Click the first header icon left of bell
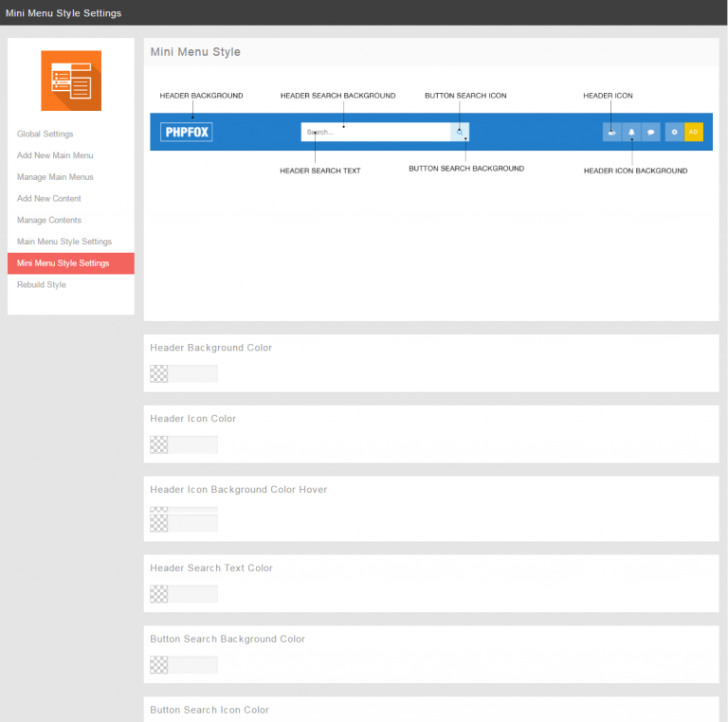This screenshot has height=722, width=728. (612, 132)
